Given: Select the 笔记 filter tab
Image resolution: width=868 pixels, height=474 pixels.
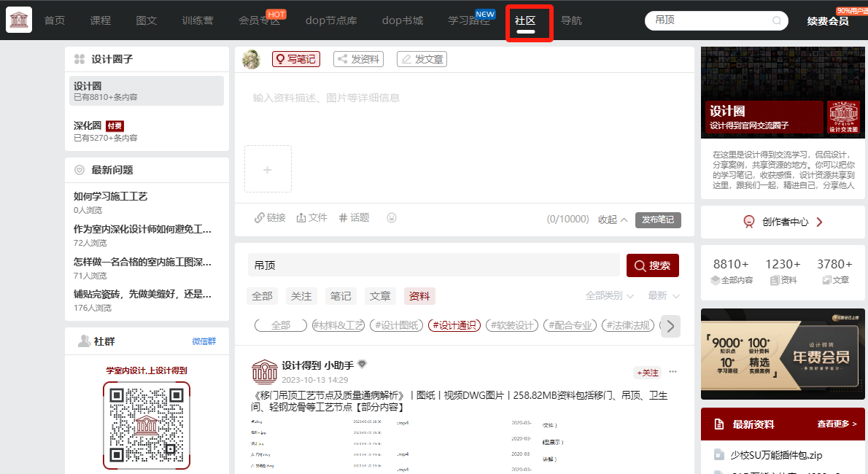Looking at the screenshot, I should (x=341, y=296).
